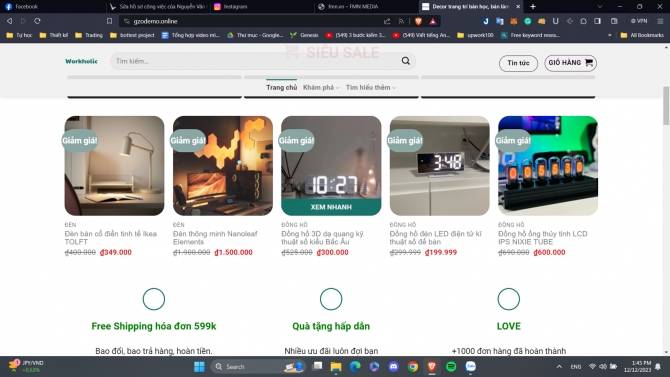Switch to the Sửa hồ sơ công việc tab

click(158, 6)
